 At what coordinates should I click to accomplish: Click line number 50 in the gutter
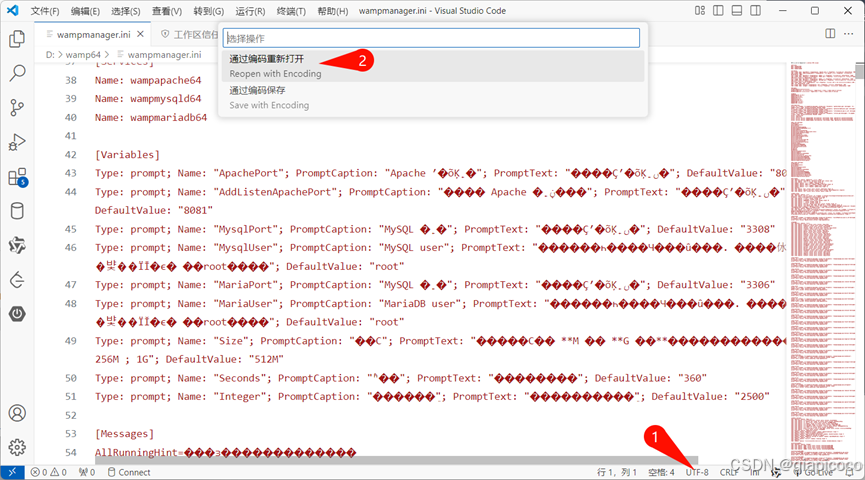(71, 378)
